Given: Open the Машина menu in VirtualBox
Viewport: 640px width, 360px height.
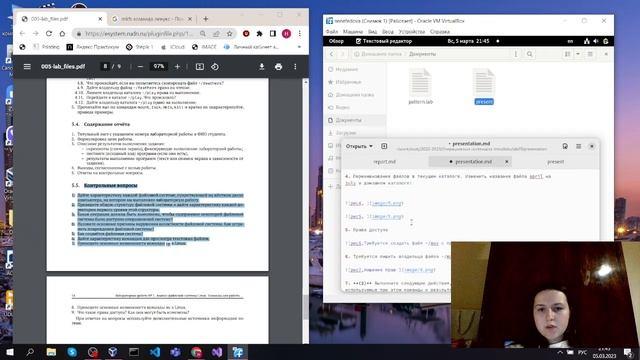Looking at the screenshot, I should pos(353,31).
